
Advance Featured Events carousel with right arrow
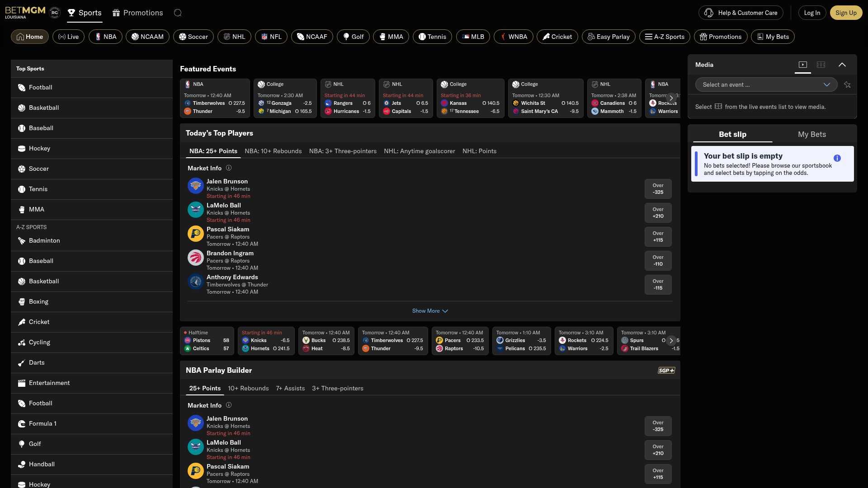coord(671,98)
